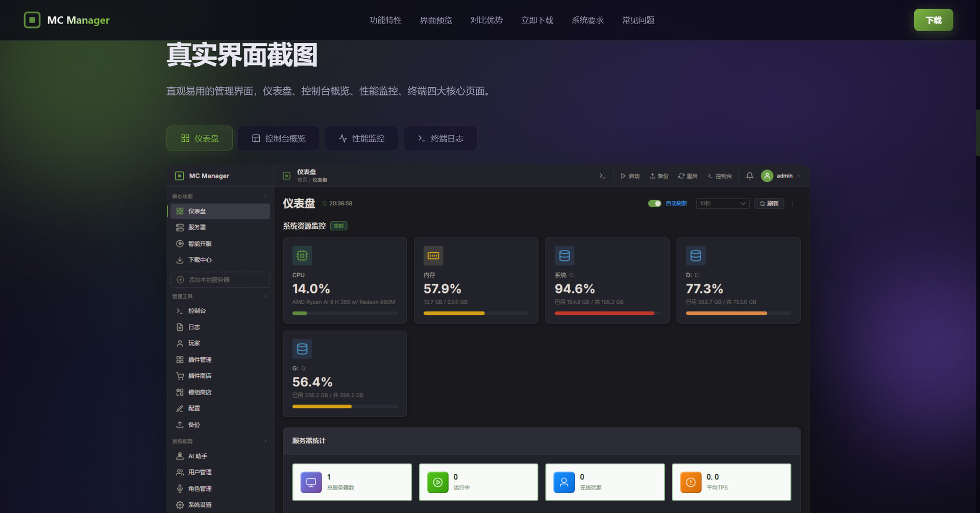Click the disk icon in the 系统 C: card

tap(565, 256)
